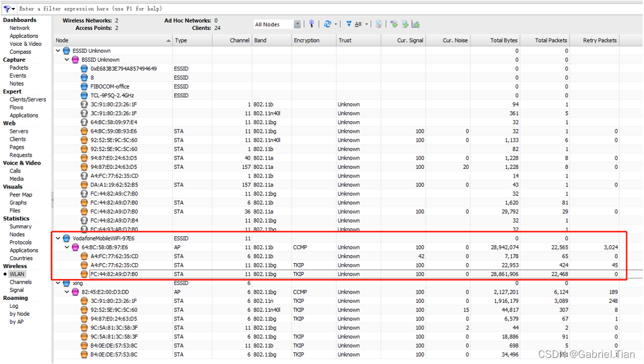Image resolution: width=644 pixels, height=364 pixels.
Task: Click the blue globe icon for ESSID Unknown
Action: pos(67,51)
